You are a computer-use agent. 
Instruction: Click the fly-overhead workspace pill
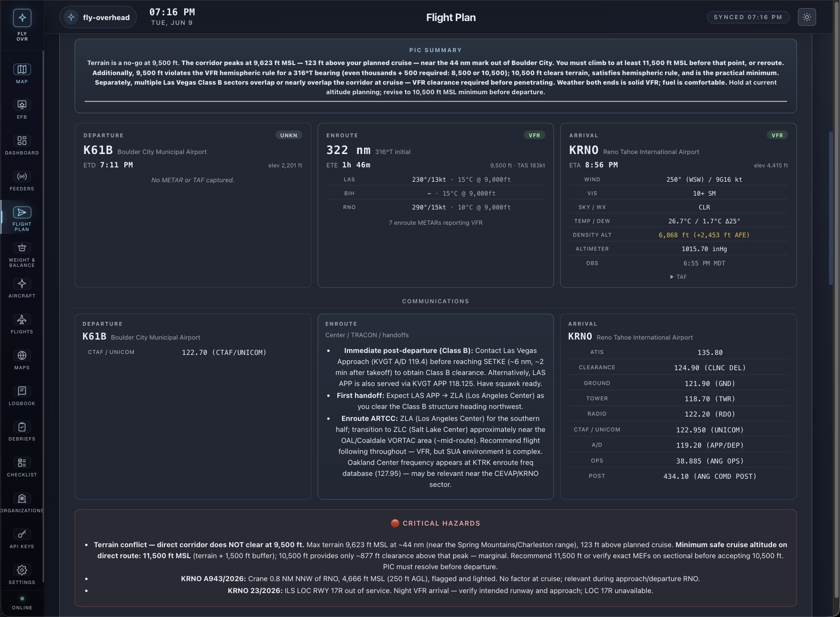pos(98,18)
